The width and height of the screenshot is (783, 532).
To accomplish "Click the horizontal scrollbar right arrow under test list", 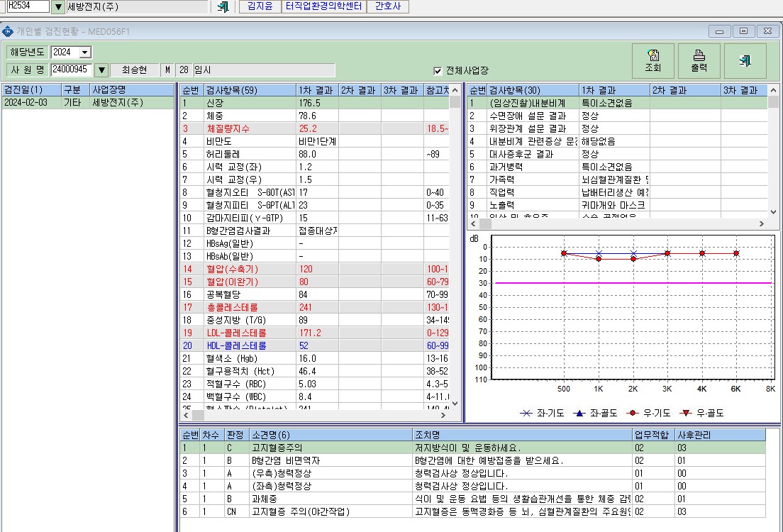I will point(443,415).
